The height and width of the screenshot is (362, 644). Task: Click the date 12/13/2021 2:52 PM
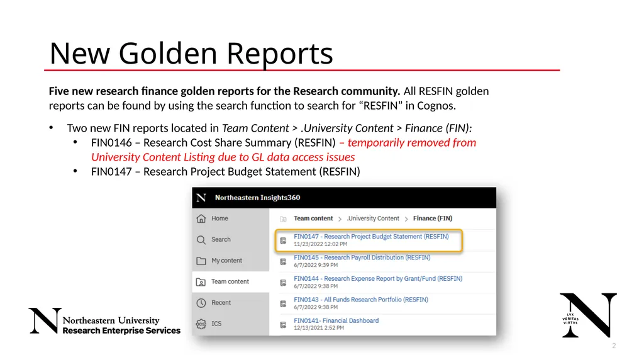tap(319, 328)
